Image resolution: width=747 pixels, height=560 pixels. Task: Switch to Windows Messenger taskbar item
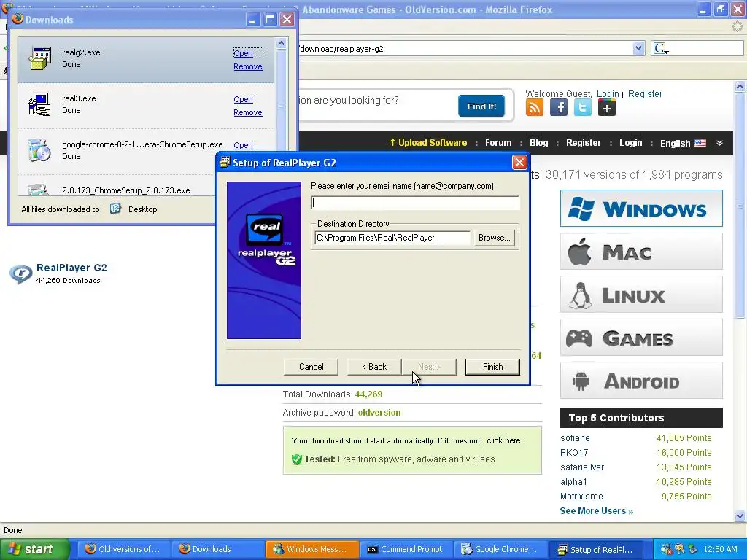(311, 549)
